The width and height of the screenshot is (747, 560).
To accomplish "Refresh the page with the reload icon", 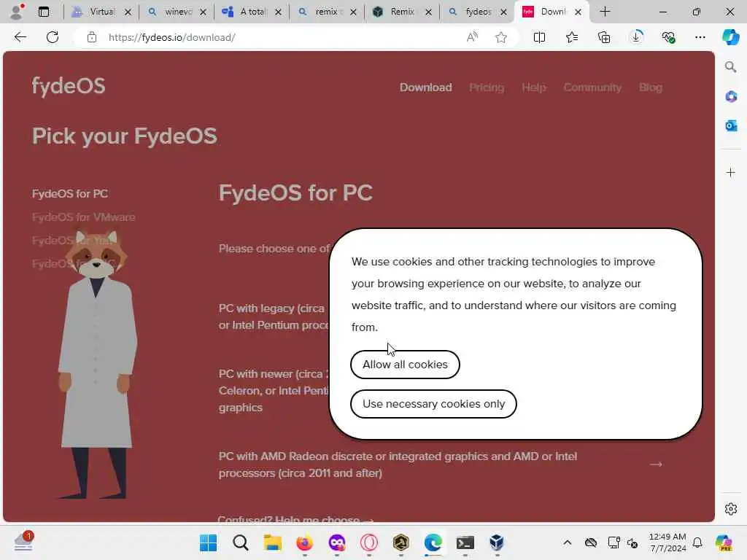I will (53, 37).
